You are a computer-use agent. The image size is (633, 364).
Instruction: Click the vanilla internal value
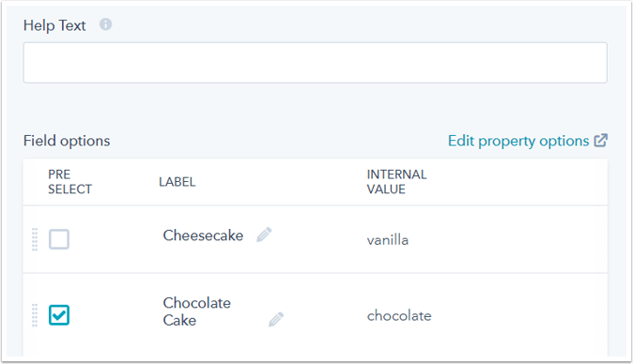point(388,240)
